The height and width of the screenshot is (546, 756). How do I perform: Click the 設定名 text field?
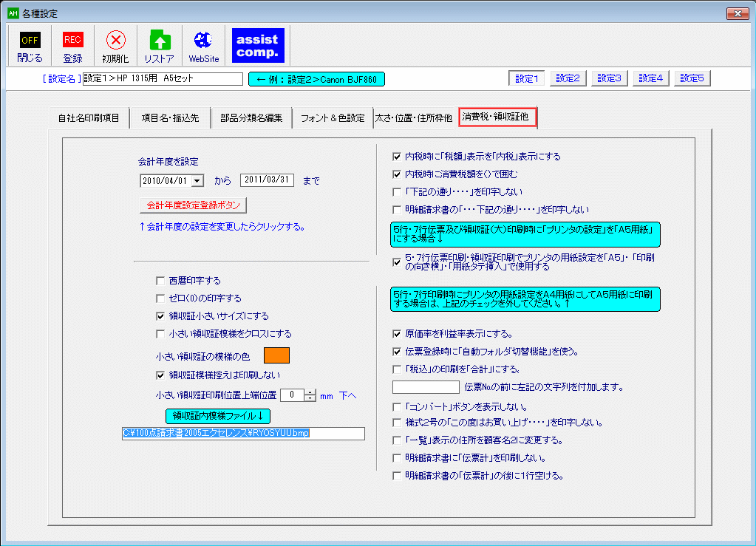coord(163,78)
